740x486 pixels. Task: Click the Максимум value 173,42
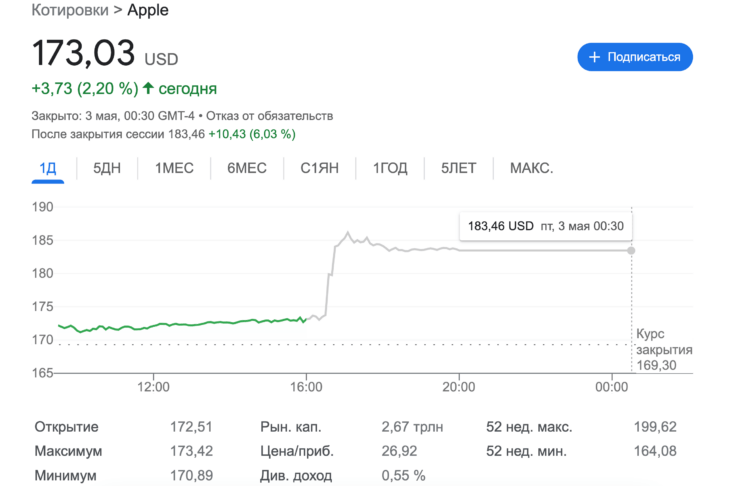coord(191,451)
